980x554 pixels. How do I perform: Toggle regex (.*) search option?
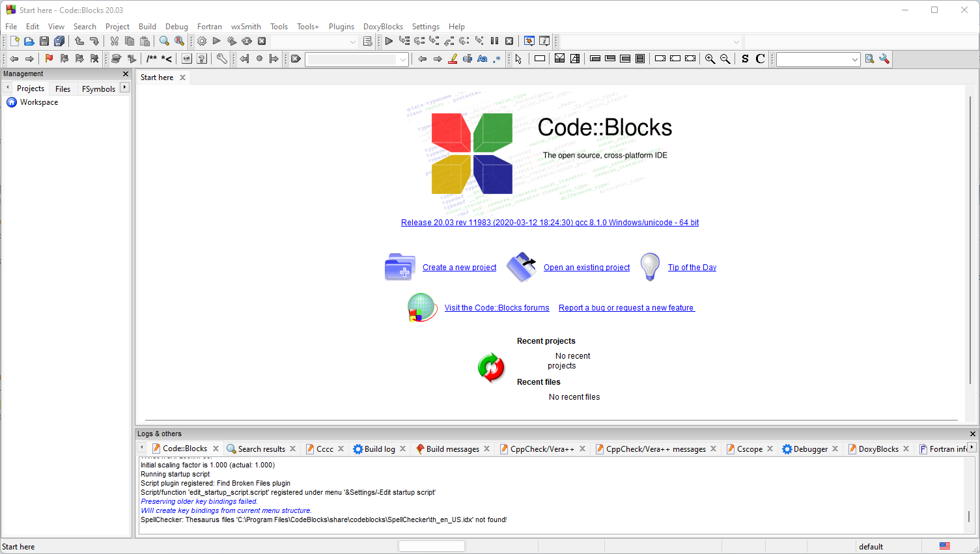click(497, 59)
